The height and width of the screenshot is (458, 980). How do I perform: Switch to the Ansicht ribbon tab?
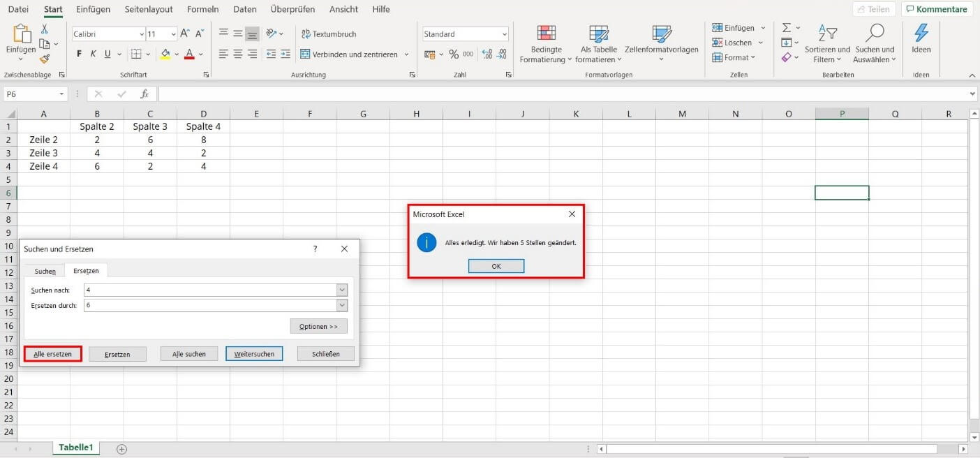coord(343,9)
